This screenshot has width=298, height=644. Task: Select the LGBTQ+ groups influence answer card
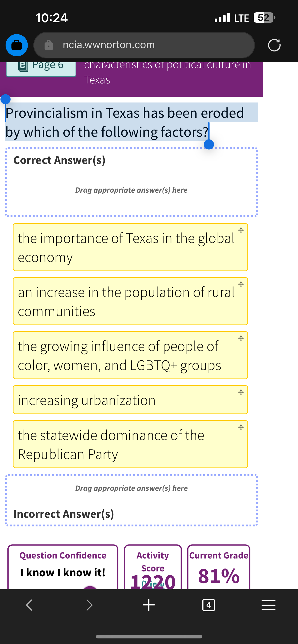point(130,355)
